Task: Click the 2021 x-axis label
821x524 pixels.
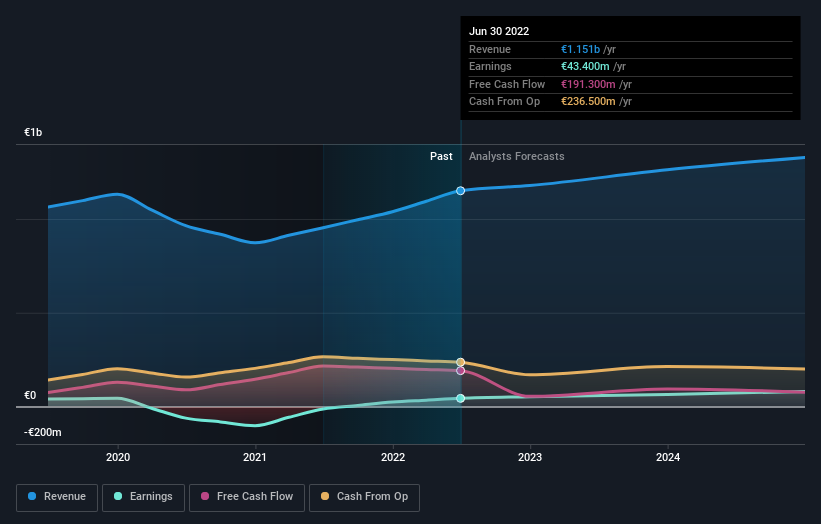Action: coord(255,458)
